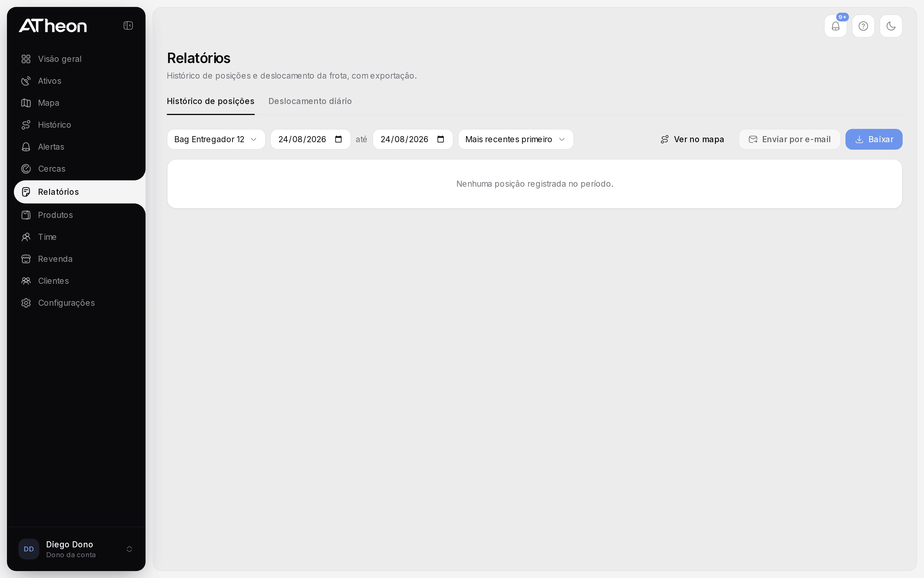
Task: Open the Mais recentes primeiro sort dropdown
Action: click(516, 139)
